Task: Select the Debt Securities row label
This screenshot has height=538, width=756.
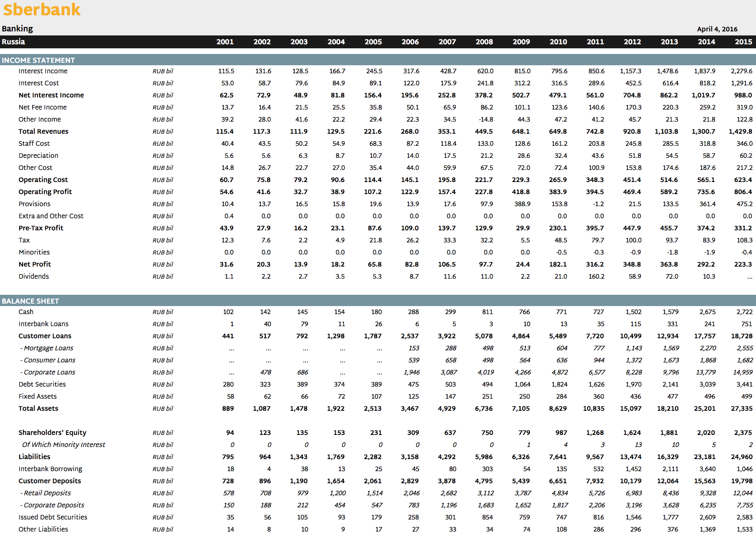Action: tap(42, 385)
